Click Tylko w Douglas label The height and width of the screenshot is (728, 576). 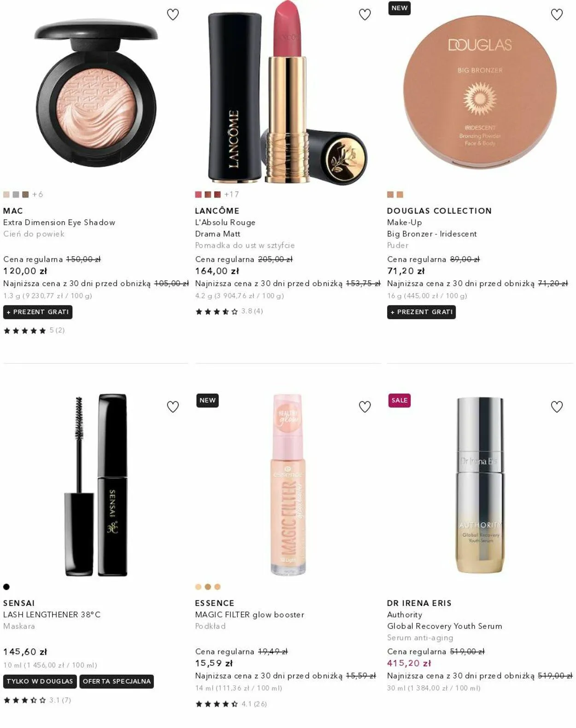click(x=40, y=681)
